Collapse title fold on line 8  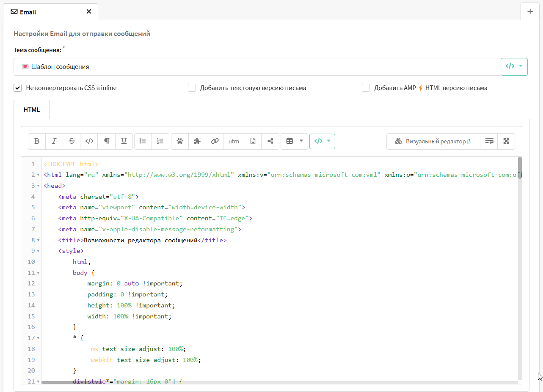click(x=38, y=240)
